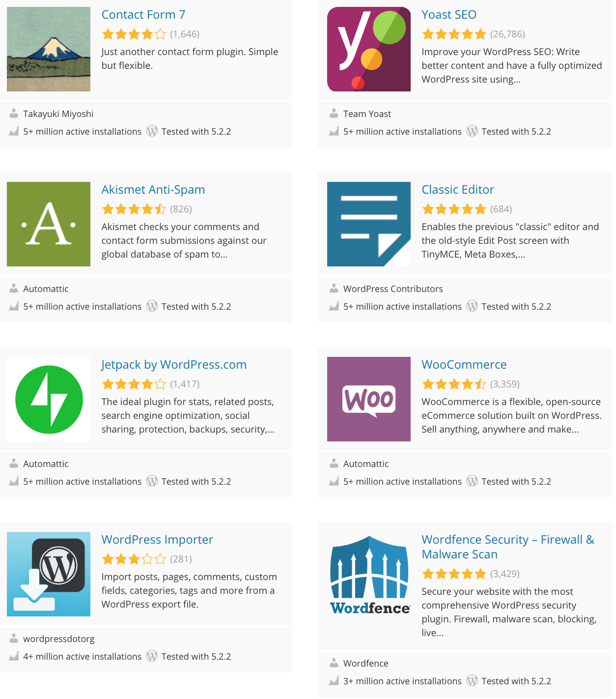Click the Akismet Anti-Spam green icon
This screenshot has width=616, height=699.
tap(48, 224)
